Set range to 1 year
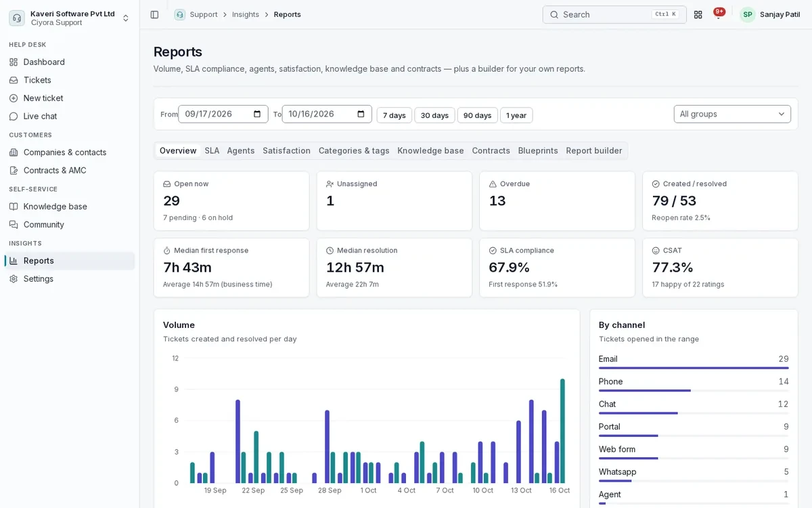This screenshot has width=812, height=508. [516, 115]
